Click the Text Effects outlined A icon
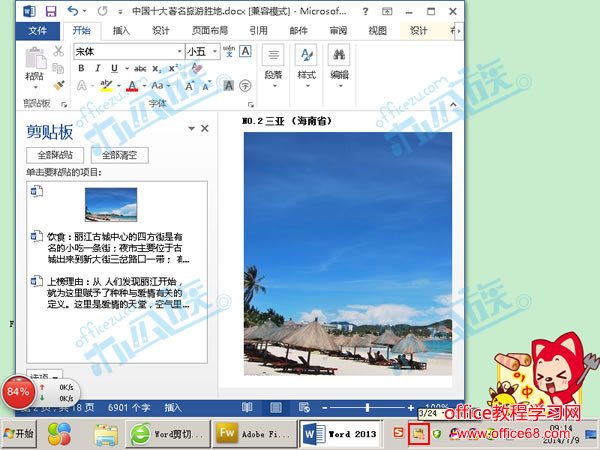This screenshot has height=450, width=600. (82, 85)
